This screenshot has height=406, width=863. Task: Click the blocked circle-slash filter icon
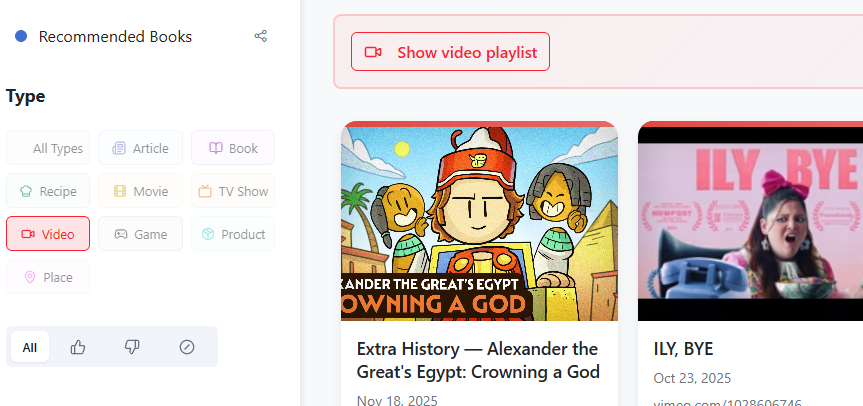click(186, 347)
